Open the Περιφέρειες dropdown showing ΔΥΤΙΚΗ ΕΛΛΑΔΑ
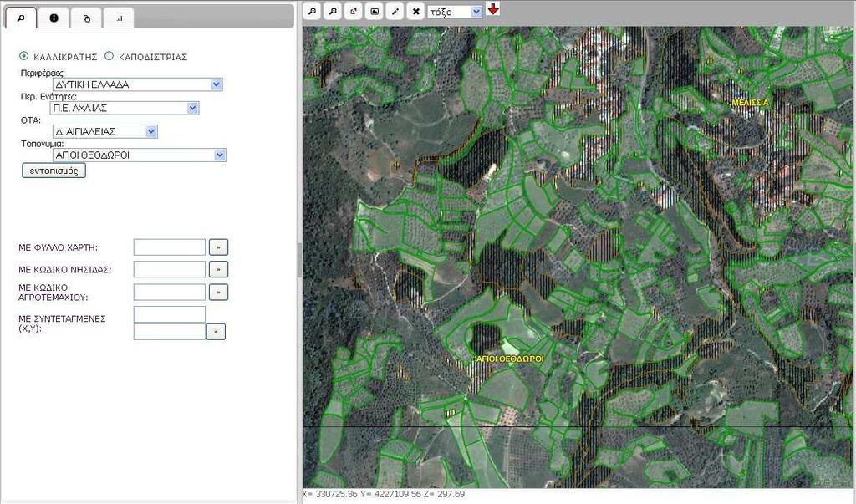Screen dimensions: 856x504 (138, 84)
